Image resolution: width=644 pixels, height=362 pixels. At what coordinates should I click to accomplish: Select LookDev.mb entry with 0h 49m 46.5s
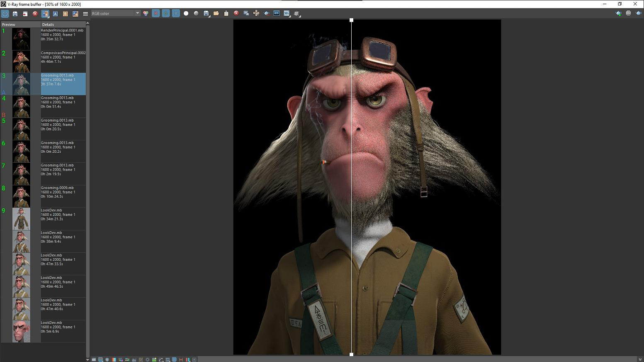click(x=44, y=286)
